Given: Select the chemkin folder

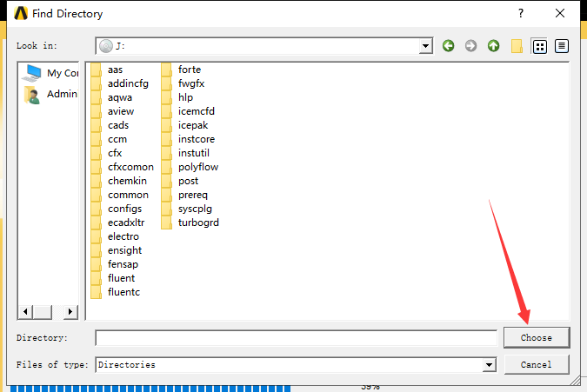Looking at the screenshot, I should (x=118, y=181).
